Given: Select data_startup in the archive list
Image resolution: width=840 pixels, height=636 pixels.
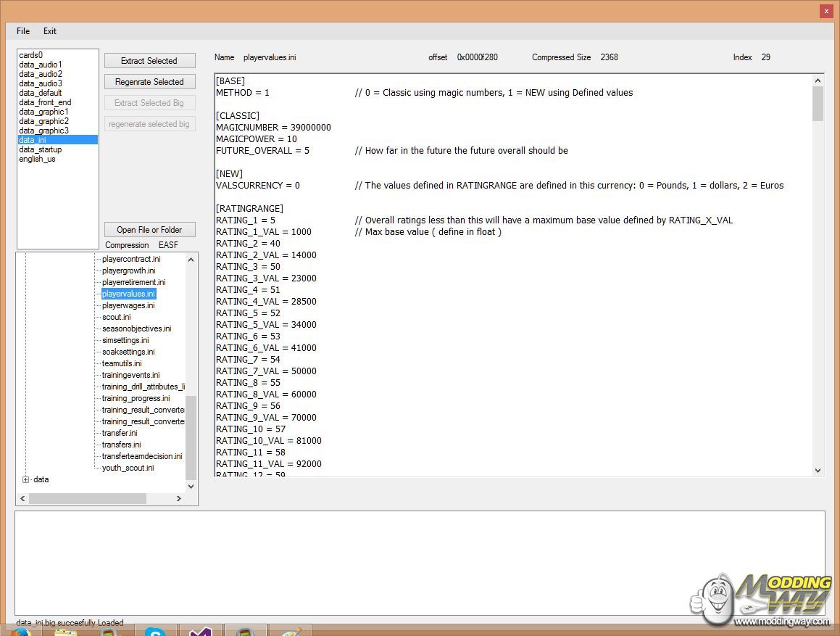Looking at the screenshot, I should pyautogui.click(x=41, y=149).
